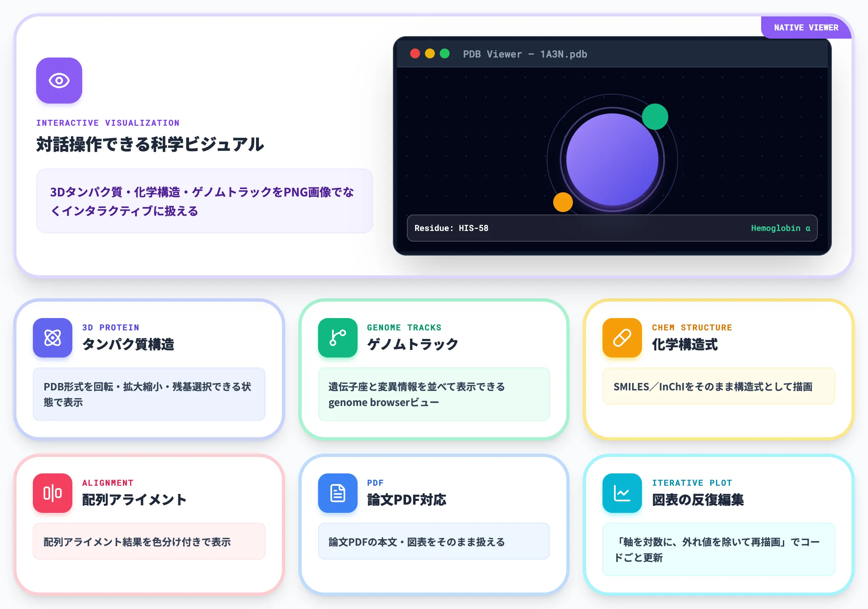Click the ITERATIVE PLOT label
This screenshot has width=868, height=609.
692,483
